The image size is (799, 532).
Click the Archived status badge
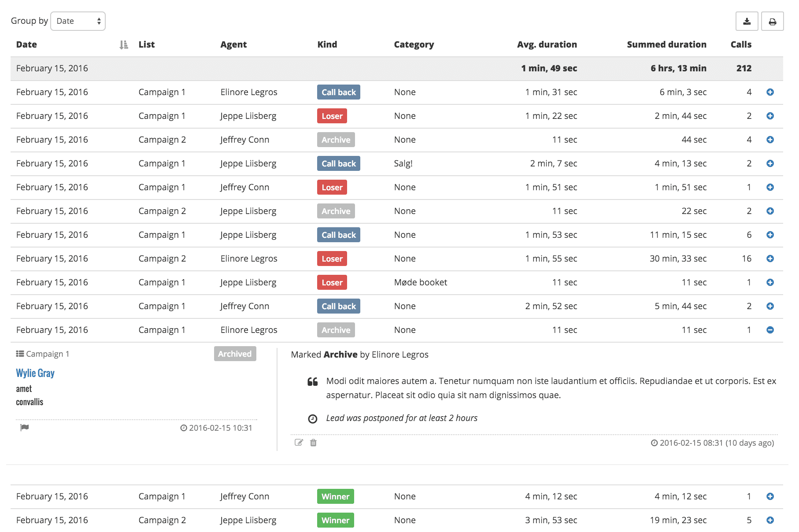235,354
